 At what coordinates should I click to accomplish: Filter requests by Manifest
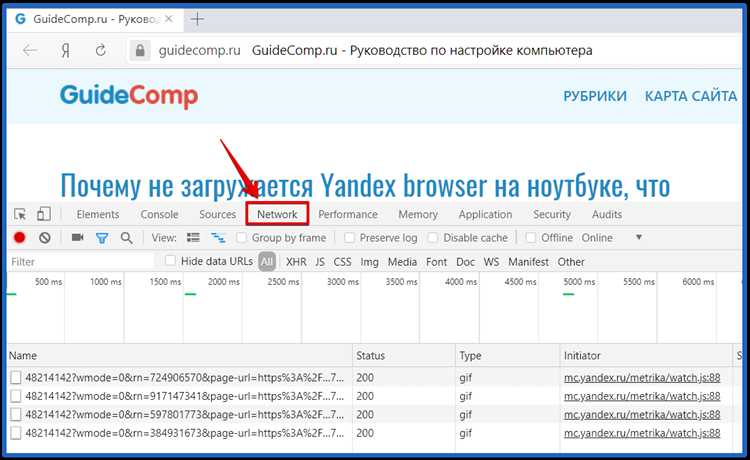coord(529,262)
